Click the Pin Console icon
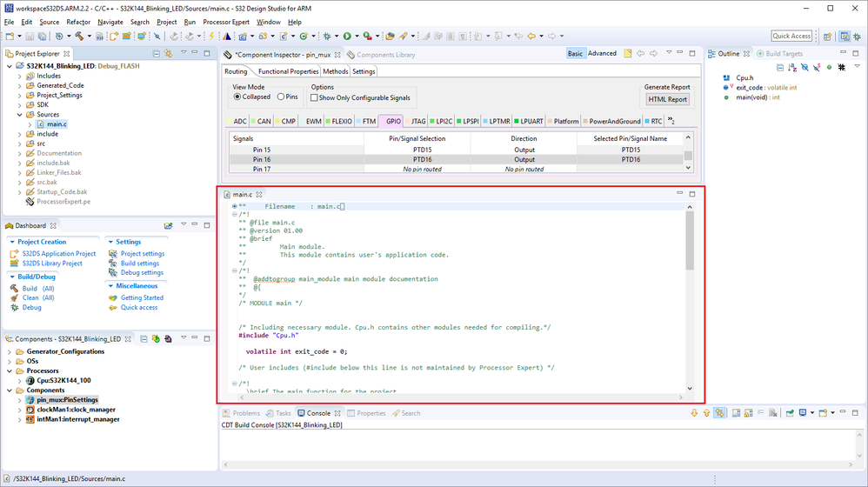 (x=790, y=413)
